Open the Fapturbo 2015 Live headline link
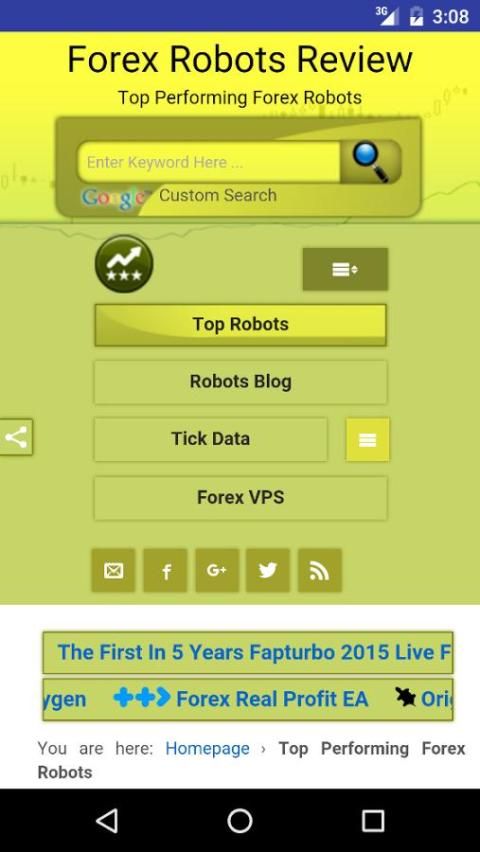Viewport: 480px width, 852px height. pos(254,652)
